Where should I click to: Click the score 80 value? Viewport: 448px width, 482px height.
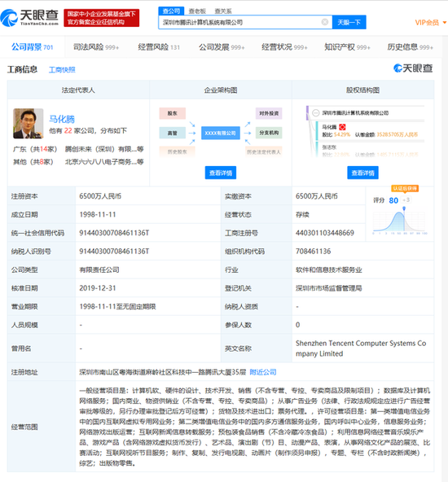click(393, 200)
